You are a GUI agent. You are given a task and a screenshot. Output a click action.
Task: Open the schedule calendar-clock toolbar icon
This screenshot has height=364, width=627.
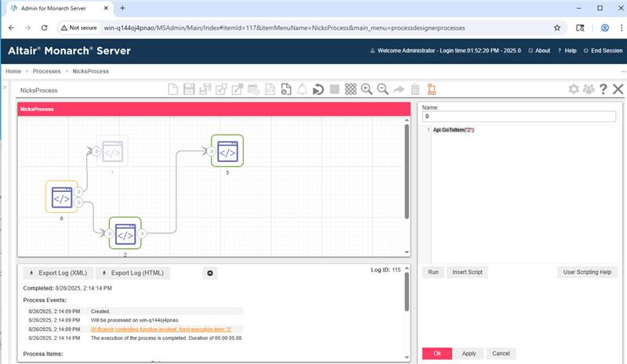click(x=253, y=89)
